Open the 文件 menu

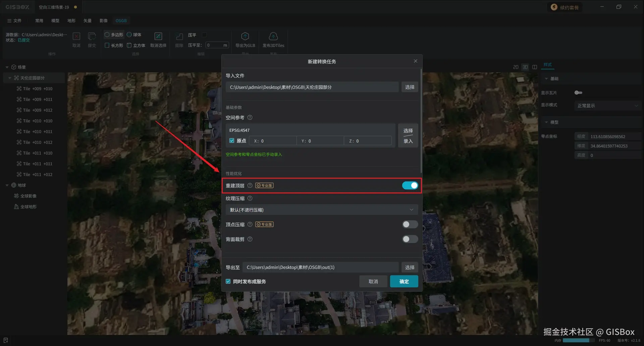click(x=14, y=21)
